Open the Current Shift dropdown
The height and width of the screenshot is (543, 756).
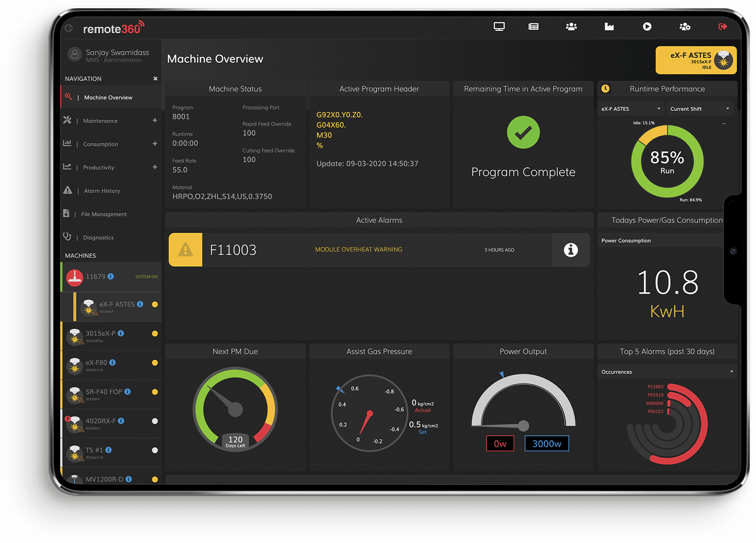point(699,109)
